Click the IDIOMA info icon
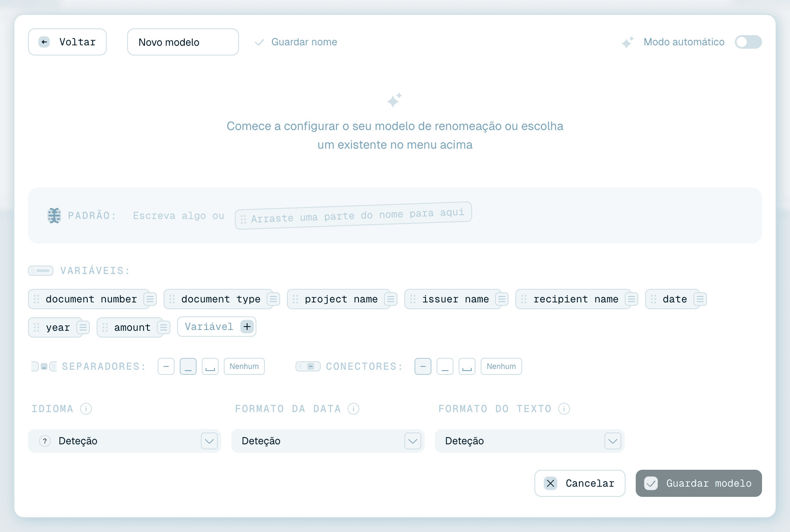 pos(86,409)
